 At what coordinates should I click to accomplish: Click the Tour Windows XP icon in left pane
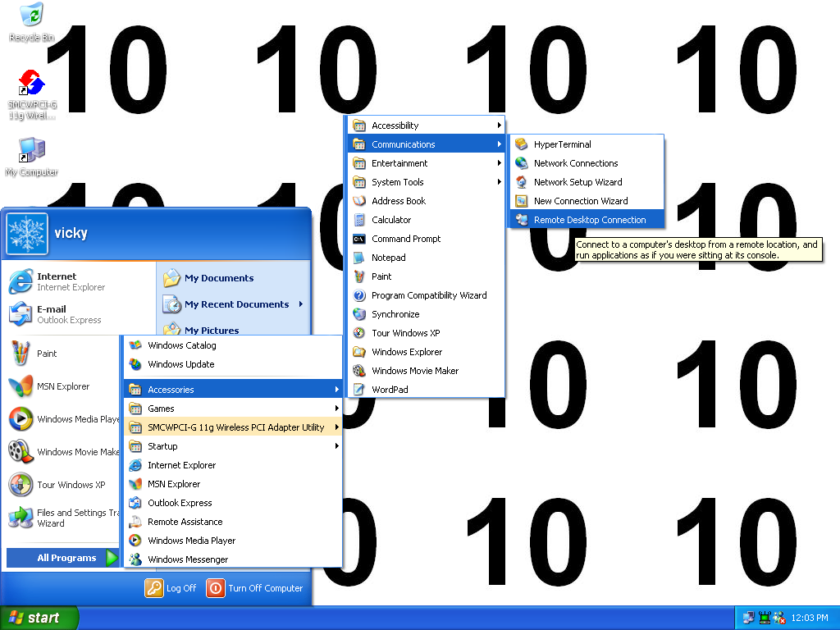click(21, 485)
